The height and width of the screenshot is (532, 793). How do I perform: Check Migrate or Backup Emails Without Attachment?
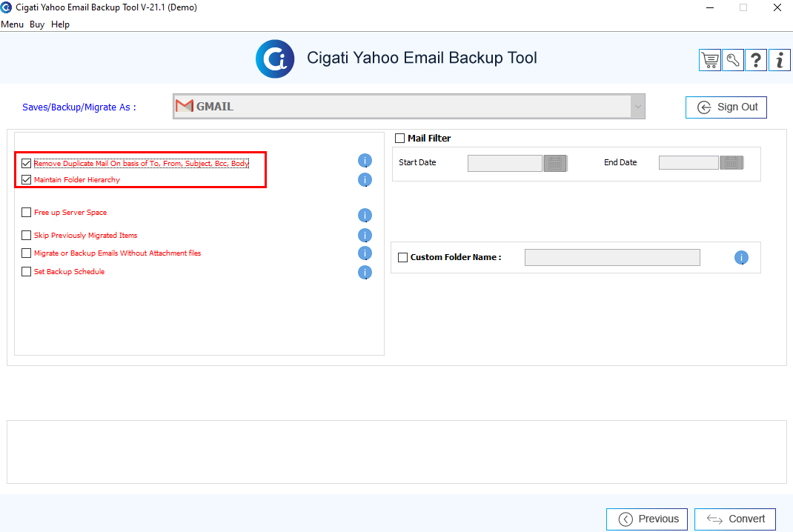click(26, 253)
